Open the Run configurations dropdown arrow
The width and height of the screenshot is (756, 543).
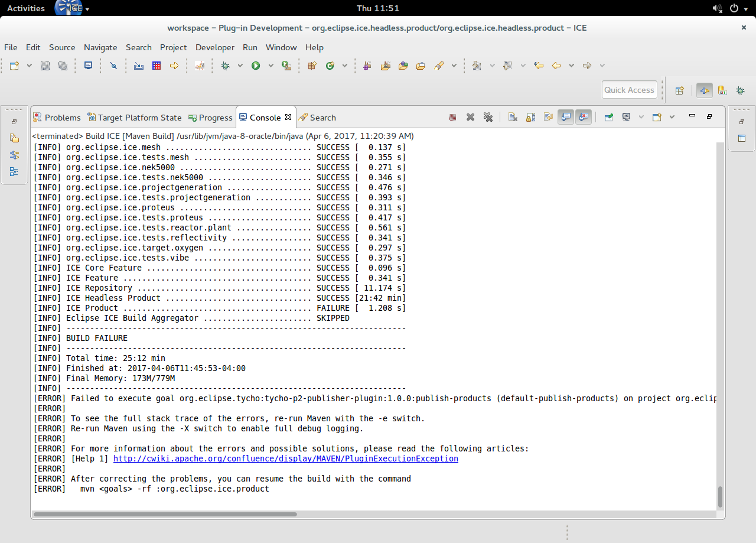pos(271,66)
